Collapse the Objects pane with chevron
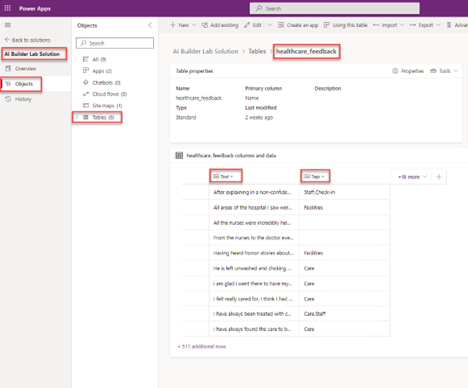This screenshot has height=388, width=468. 150,25
